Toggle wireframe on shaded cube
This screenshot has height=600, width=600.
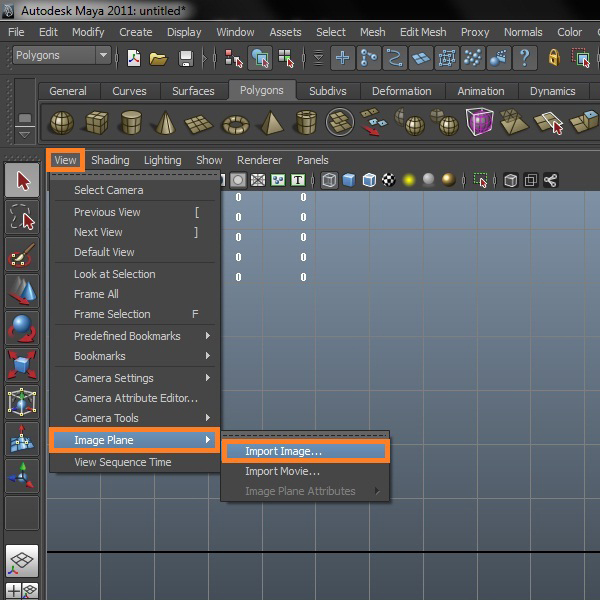click(369, 180)
